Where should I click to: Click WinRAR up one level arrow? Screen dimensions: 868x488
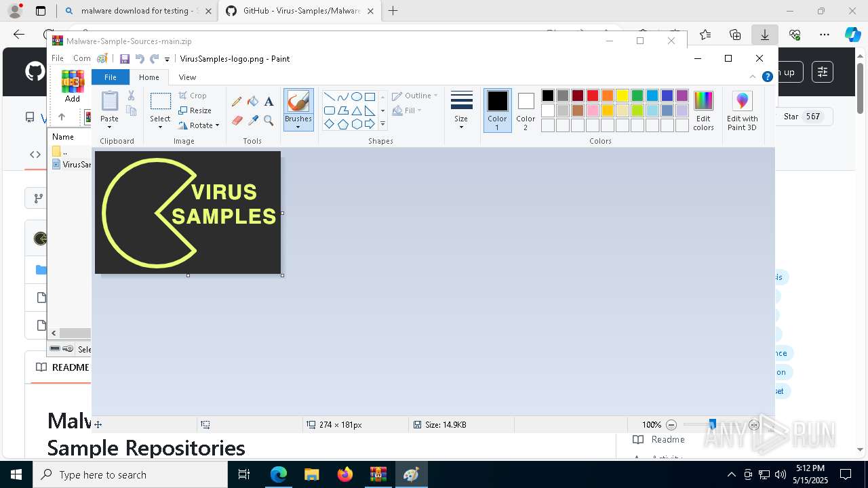pyautogui.click(x=62, y=117)
